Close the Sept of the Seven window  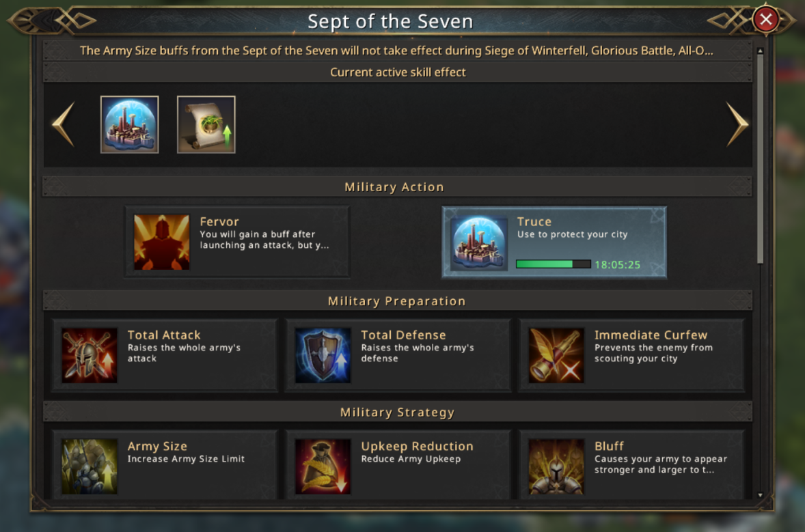(x=765, y=20)
